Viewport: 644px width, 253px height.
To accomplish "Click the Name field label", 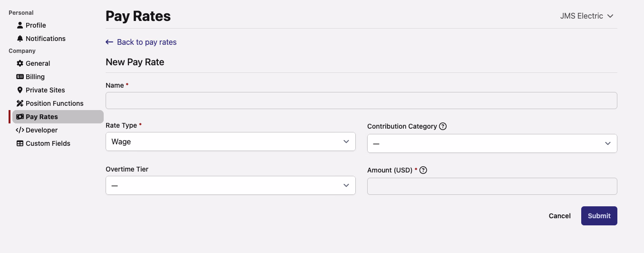I will [x=115, y=85].
